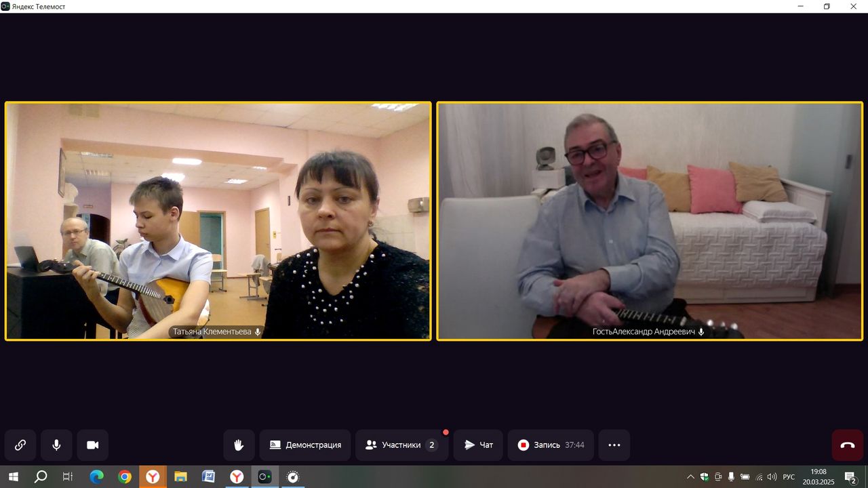This screenshot has width=868, height=488.
Task: Raise hand in the meeting
Action: click(239, 445)
